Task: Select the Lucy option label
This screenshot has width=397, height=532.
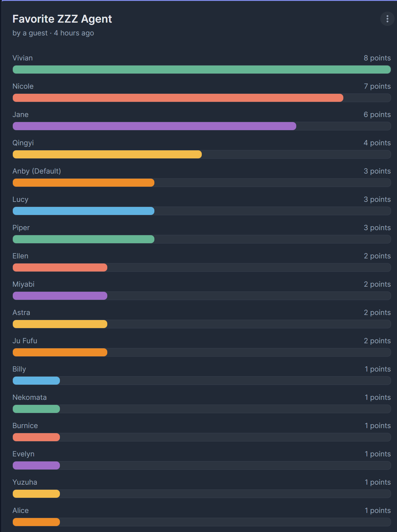Action: pos(20,199)
